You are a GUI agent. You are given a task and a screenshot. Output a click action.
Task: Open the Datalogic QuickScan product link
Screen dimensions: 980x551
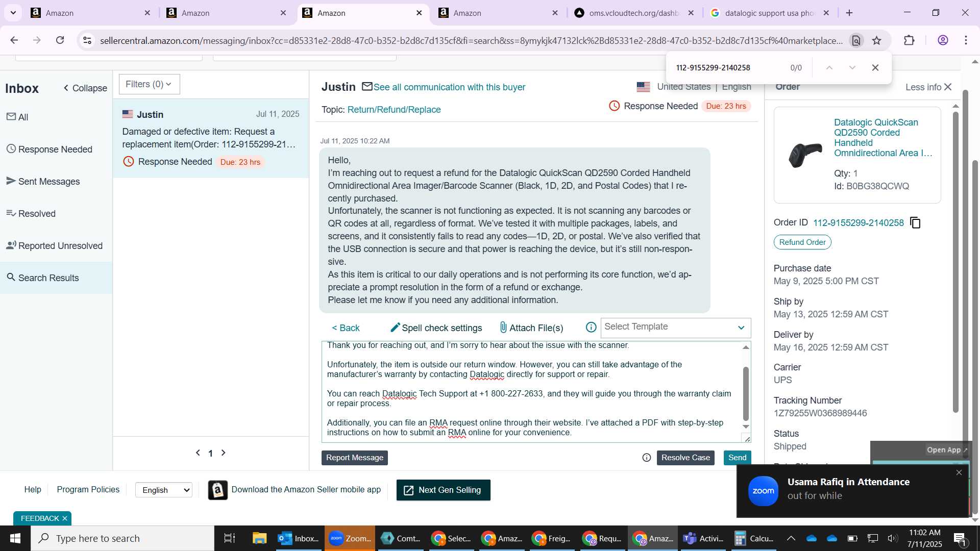tap(883, 138)
